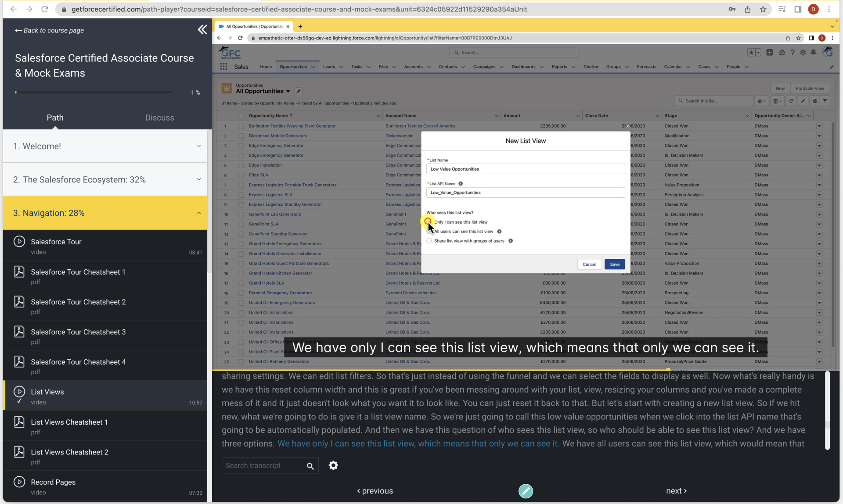Save the new list view
The width and height of the screenshot is (843, 504).
(614, 264)
